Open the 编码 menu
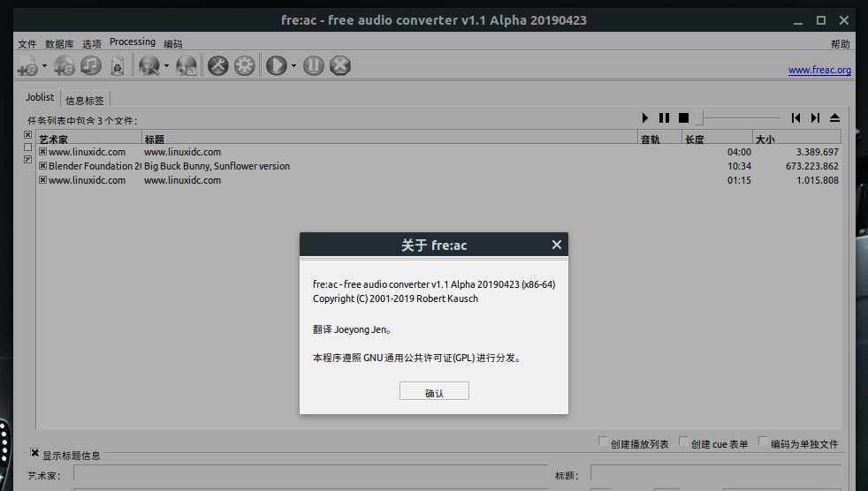The height and width of the screenshot is (491, 868). (172, 43)
